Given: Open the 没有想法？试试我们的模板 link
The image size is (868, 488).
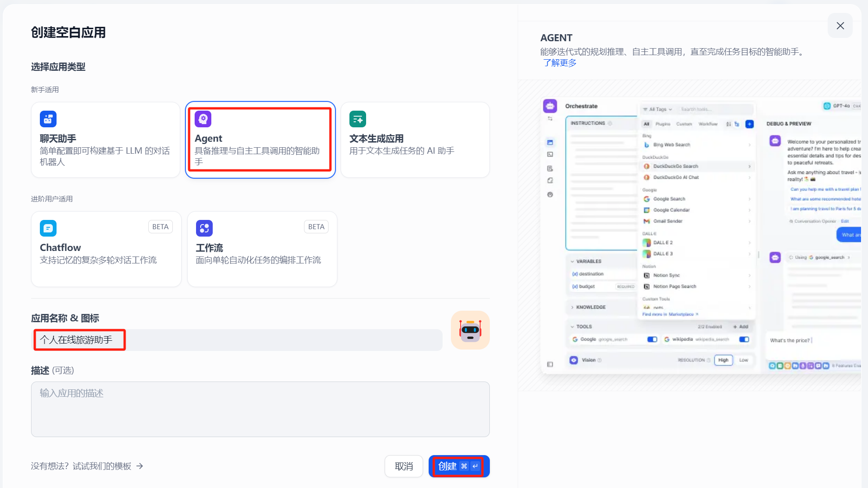Looking at the screenshot, I should 87,466.
